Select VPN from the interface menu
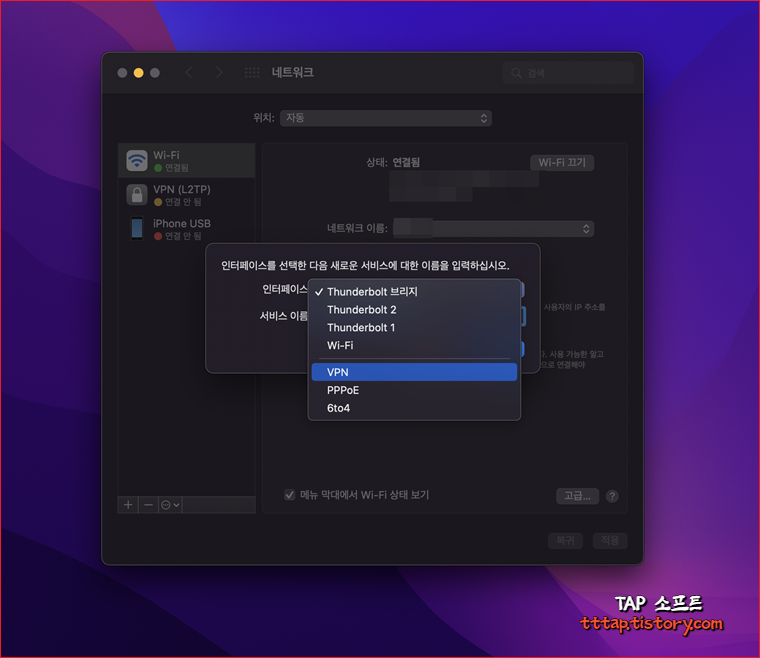This screenshot has width=760, height=658. click(414, 372)
